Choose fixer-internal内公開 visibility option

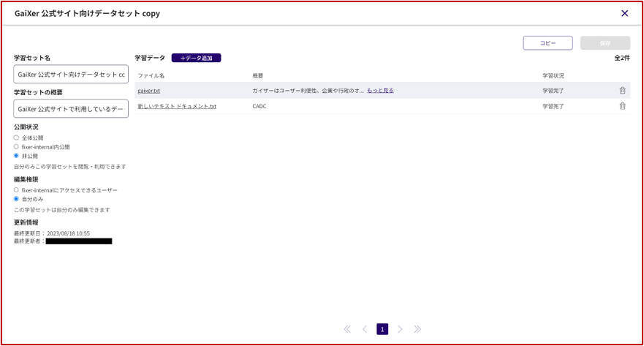click(17, 146)
